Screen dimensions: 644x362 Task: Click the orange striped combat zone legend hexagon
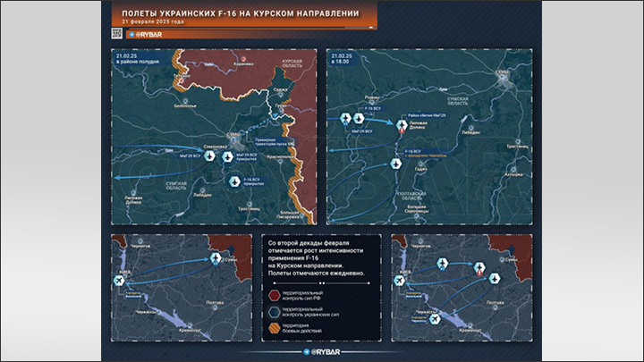[275, 328]
